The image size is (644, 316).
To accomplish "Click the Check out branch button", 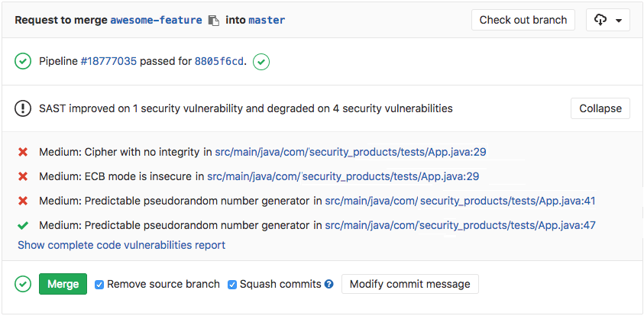I will [x=523, y=20].
